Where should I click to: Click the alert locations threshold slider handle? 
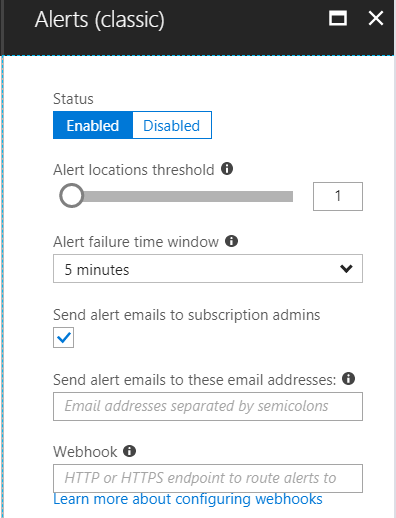[71, 196]
